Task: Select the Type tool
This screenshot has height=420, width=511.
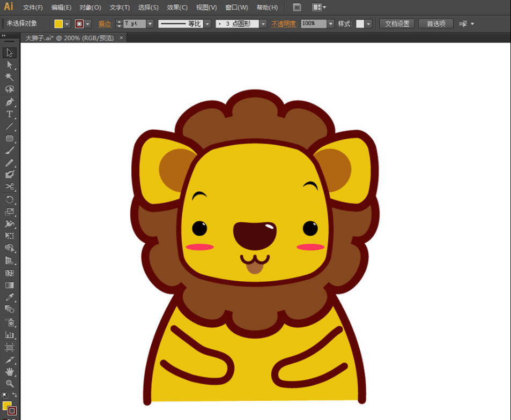Action: 9,114
